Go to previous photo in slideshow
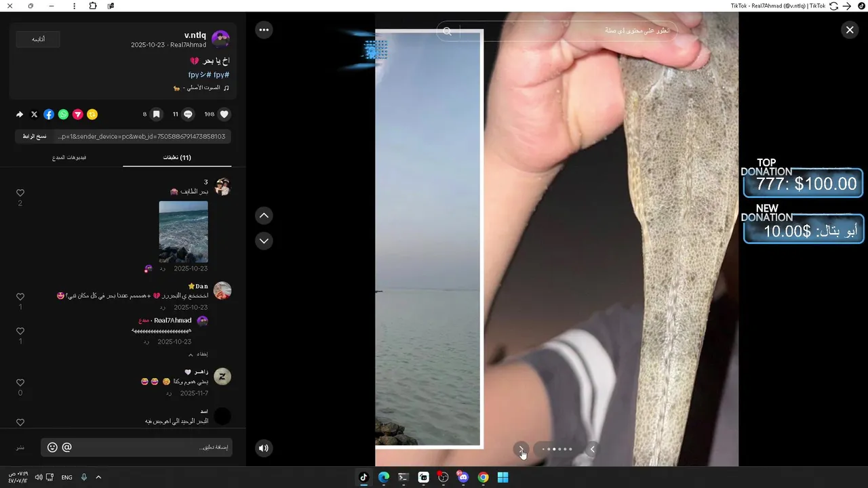The image size is (868, 488). [592, 449]
